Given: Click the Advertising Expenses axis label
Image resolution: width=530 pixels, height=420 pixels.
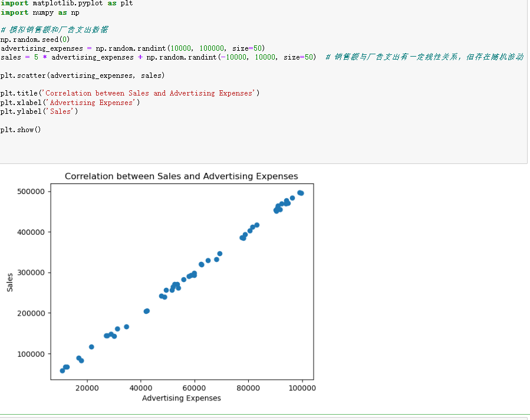Looking at the screenshot, I should 181,398.
